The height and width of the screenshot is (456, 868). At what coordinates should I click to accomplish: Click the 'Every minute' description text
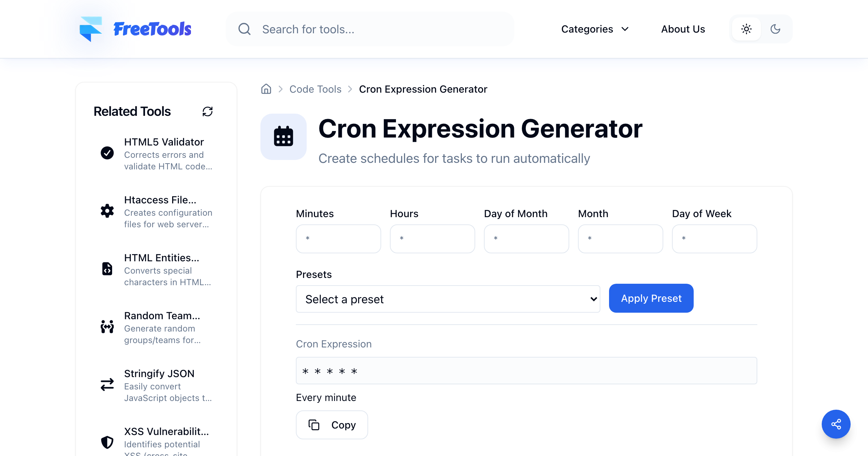point(326,397)
